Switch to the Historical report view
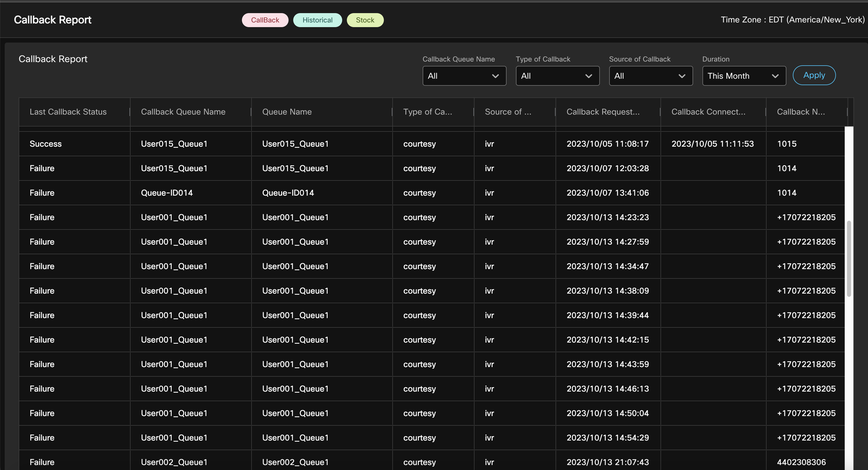This screenshot has width=868, height=470. point(317,20)
